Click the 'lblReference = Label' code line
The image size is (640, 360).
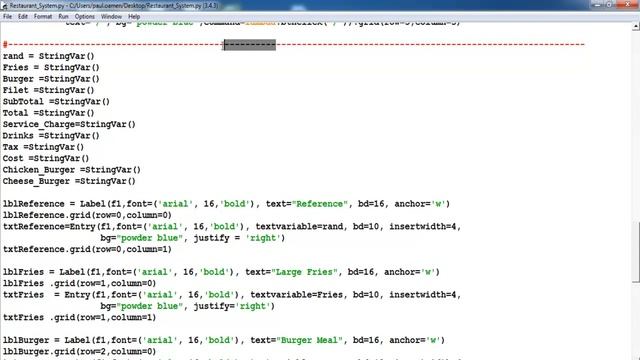[x=227, y=204]
